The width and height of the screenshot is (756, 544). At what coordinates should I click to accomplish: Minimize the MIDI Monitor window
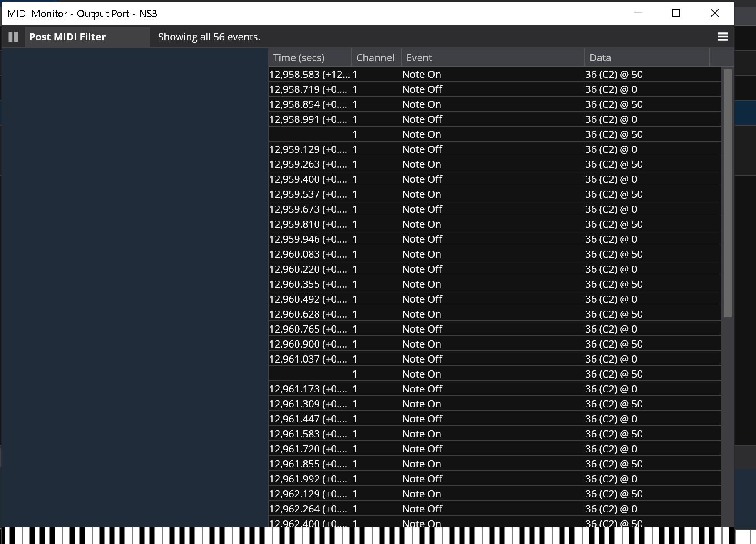coord(638,13)
